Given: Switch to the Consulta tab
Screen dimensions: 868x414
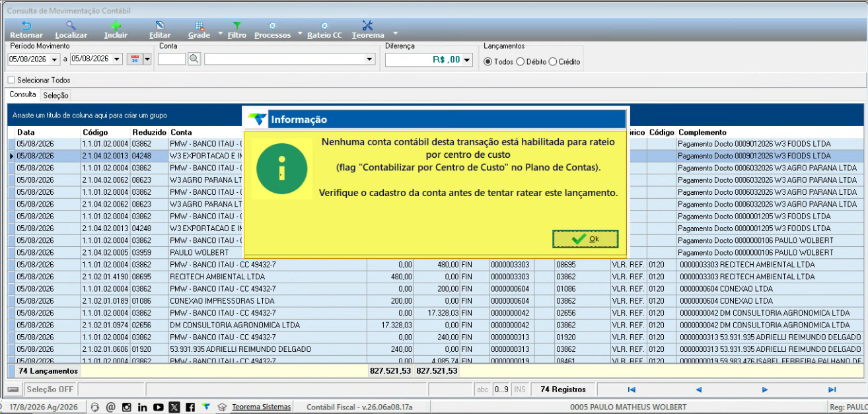Looking at the screenshot, I should [23, 94].
